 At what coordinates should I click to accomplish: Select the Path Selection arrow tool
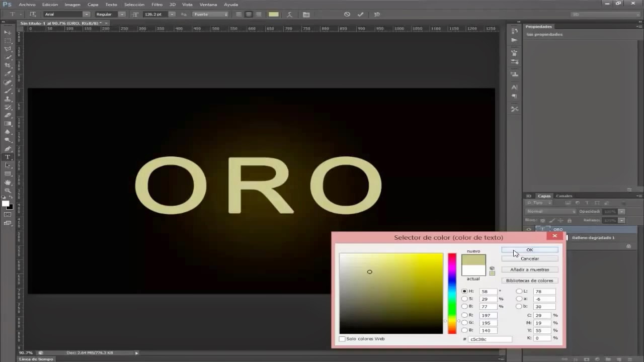point(8,165)
